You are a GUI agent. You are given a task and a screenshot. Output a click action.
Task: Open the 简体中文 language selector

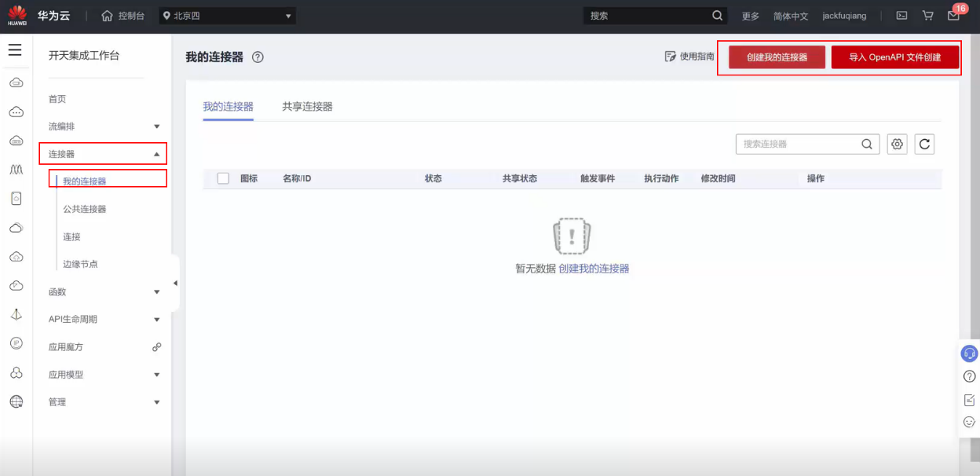[x=791, y=16]
